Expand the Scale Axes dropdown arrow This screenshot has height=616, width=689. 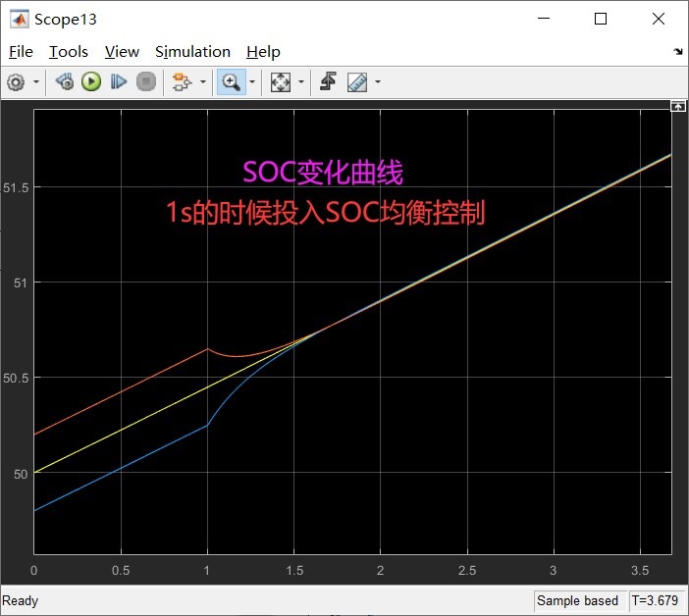(301, 81)
